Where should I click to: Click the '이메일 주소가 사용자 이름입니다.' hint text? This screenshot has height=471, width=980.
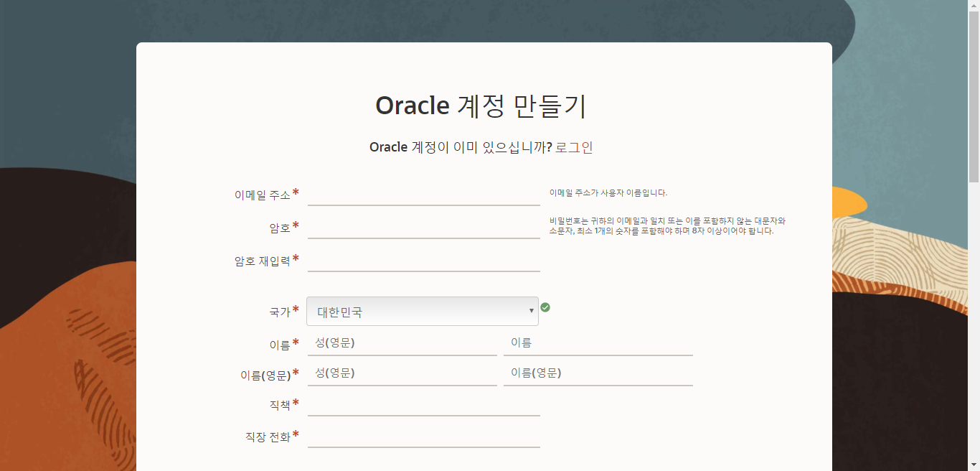click(608, 192)
